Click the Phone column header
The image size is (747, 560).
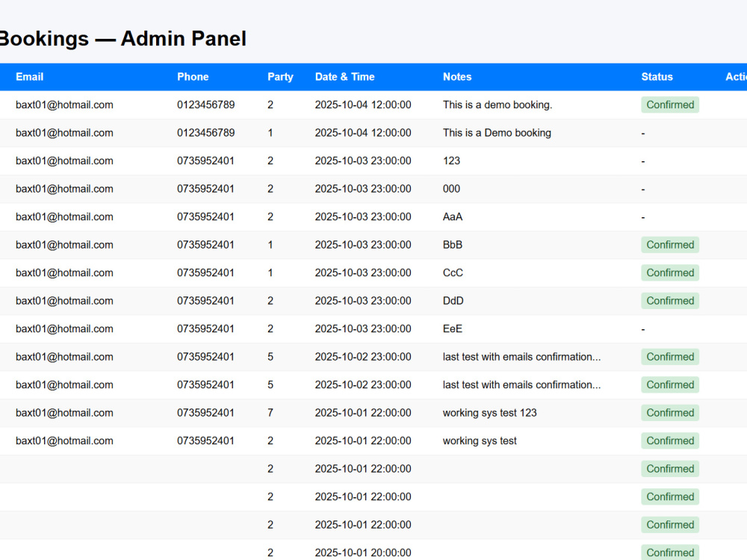pyautogui.click(x=193, y=77)
